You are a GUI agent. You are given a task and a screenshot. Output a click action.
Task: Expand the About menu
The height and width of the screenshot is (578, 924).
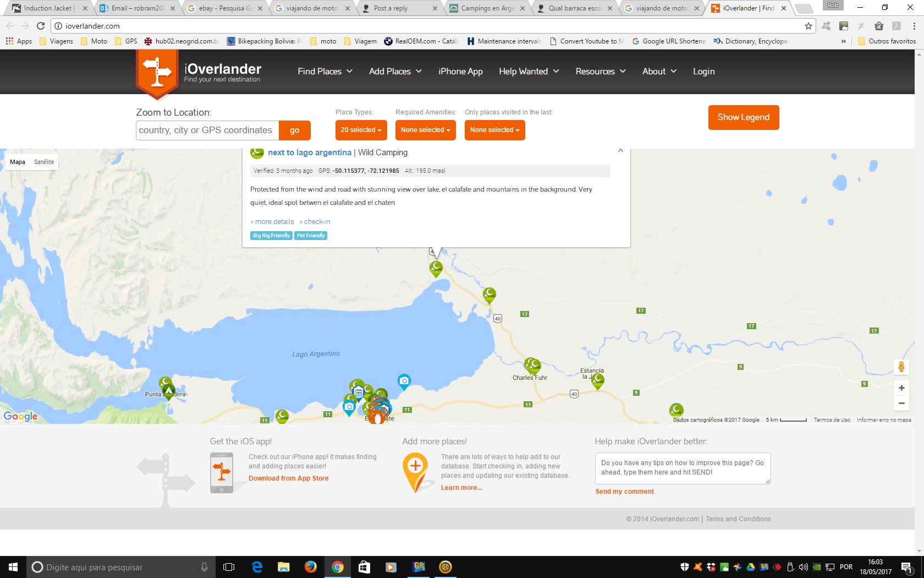(659, 72)
